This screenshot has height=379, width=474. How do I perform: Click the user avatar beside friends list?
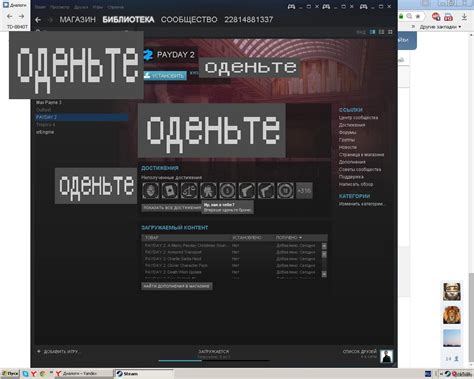386,356
